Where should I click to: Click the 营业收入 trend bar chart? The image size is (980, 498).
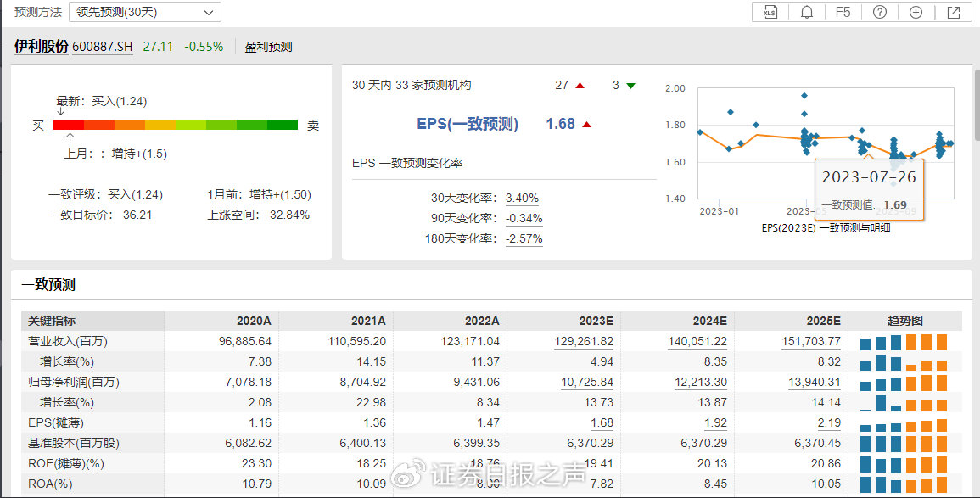[x=904, y=342]
